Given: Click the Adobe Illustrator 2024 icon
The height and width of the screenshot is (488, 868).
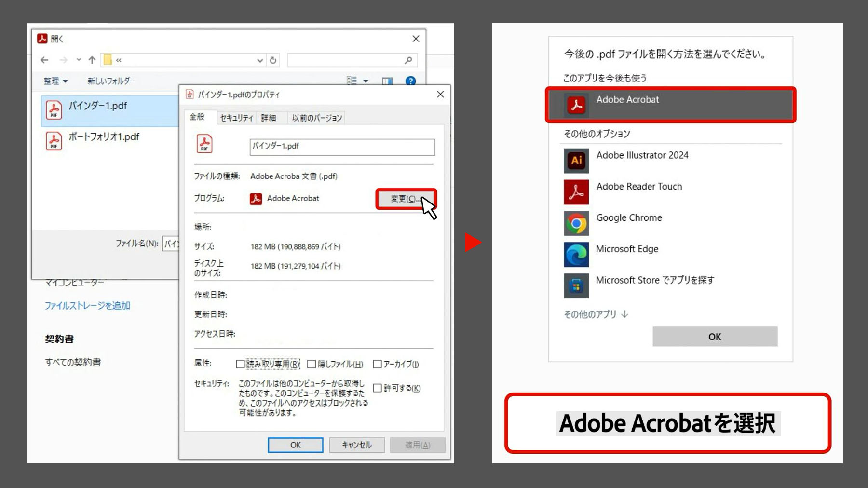Looking at the screenshot, I should coord(576,161).
